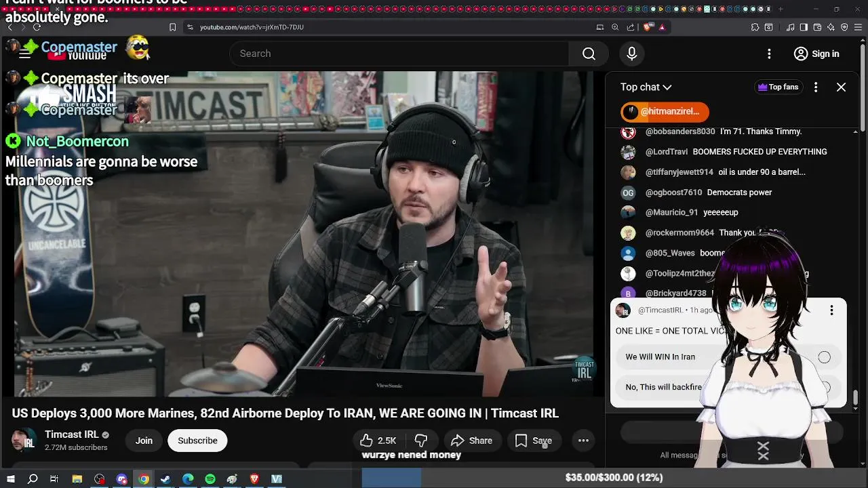Open Brave Wallet icon
The image size is (868, 488).
(817, 27)
